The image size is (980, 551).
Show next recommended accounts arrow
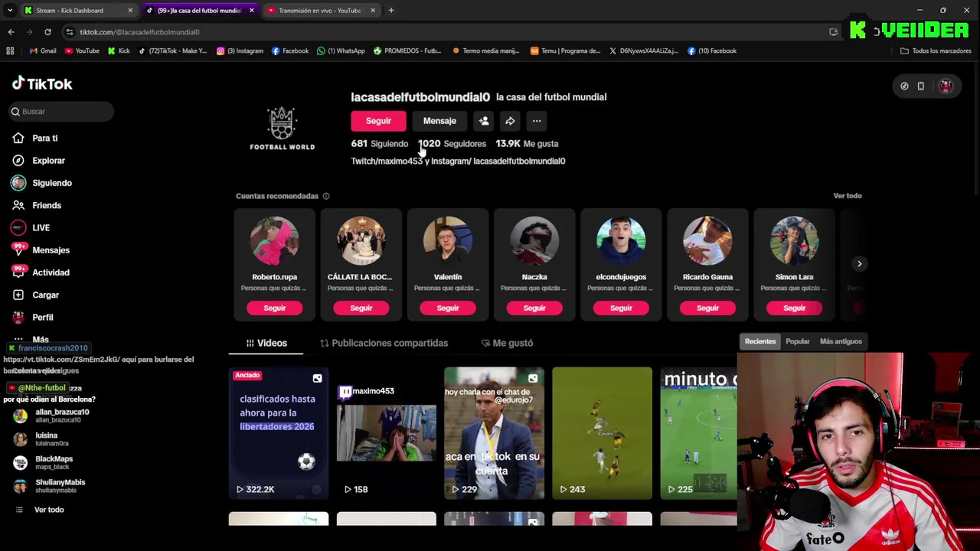[859, 264]
